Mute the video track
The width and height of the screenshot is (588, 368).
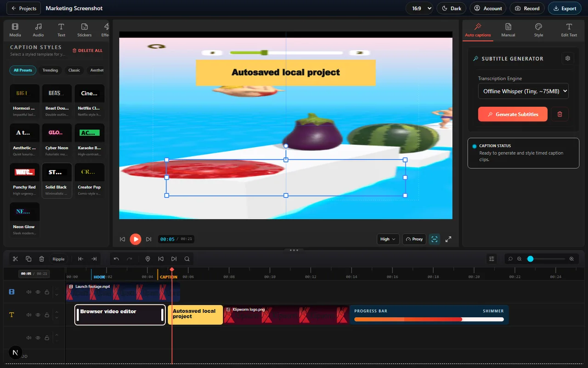tap(29, 292)
